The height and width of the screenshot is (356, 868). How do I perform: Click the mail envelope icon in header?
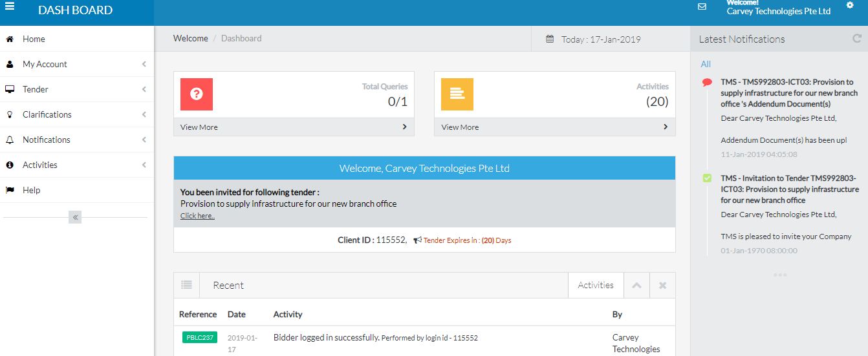tap(702, 6)
